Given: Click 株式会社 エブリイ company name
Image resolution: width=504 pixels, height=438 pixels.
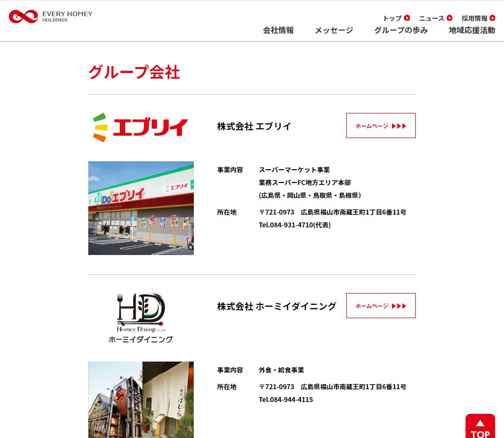Looking at the screenshot, I should pyautogui.click(x=254, y=126).
